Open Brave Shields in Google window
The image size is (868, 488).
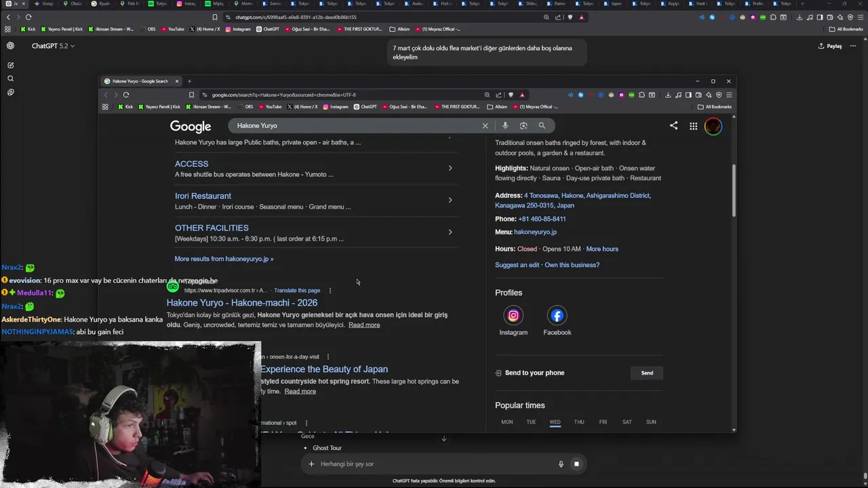pyautogui.click(x=511, y=95)
